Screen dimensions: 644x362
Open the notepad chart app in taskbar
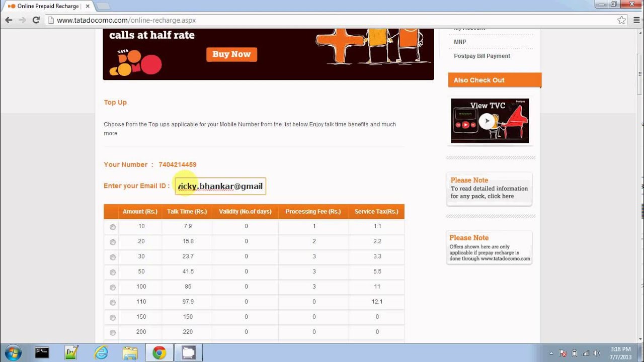72,352
